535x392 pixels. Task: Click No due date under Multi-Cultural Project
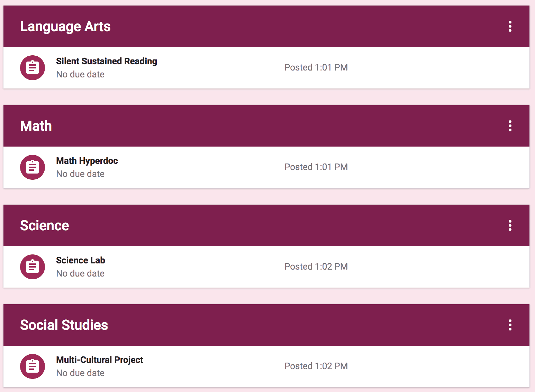click(80, 373)
